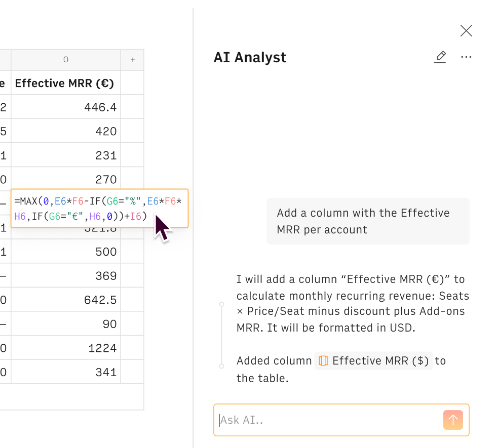This screenshot has width=497, height=448.
Task: Click the column icon in Effective MRR chip
Action: pyautogui.click(x=323, y=361)
